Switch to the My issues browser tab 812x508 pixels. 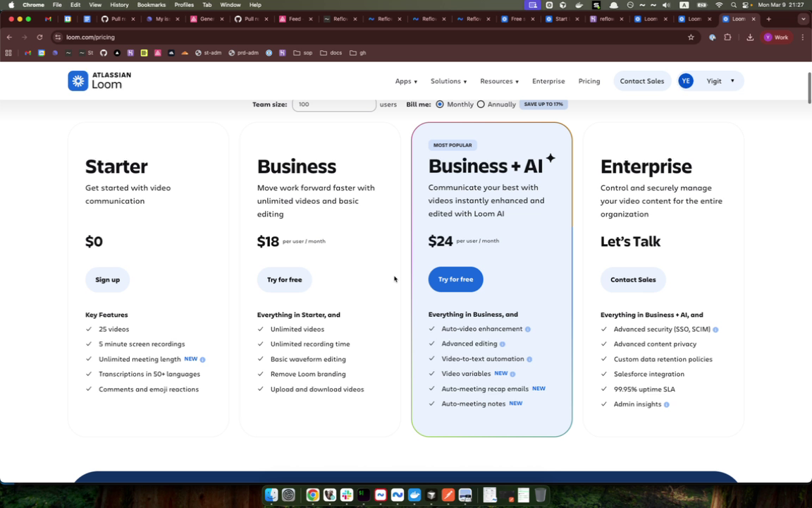pos(161,19)
